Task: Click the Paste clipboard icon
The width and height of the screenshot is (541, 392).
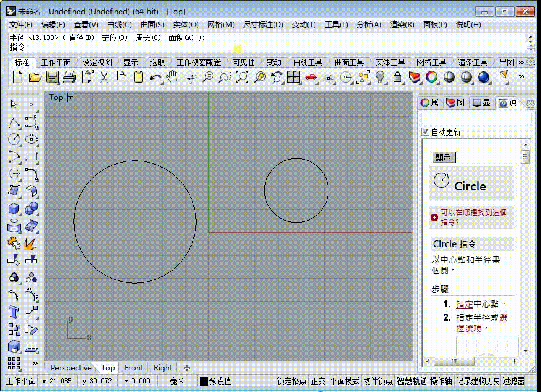Action: [139, 77]
